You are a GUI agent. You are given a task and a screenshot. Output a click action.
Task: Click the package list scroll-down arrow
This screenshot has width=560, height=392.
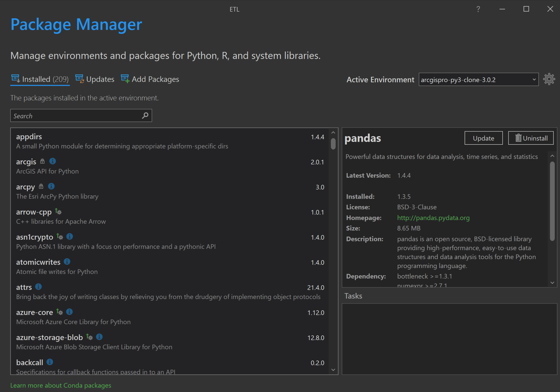333,370
